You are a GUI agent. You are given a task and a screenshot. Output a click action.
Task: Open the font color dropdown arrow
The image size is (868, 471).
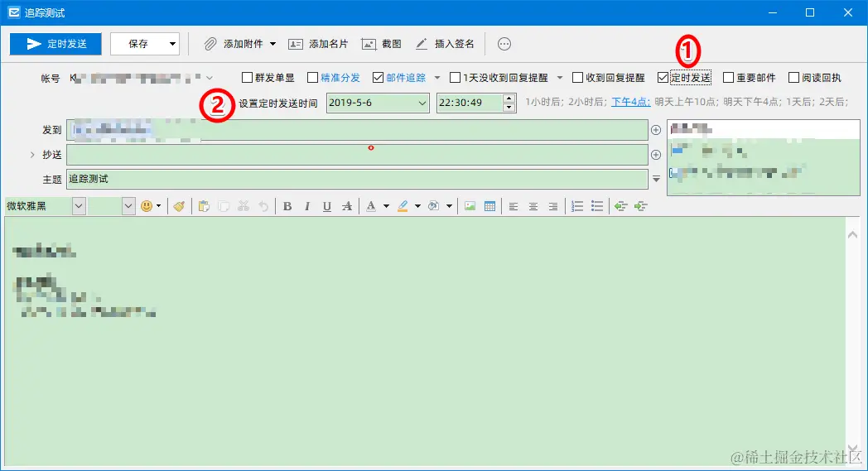(387, 206)
